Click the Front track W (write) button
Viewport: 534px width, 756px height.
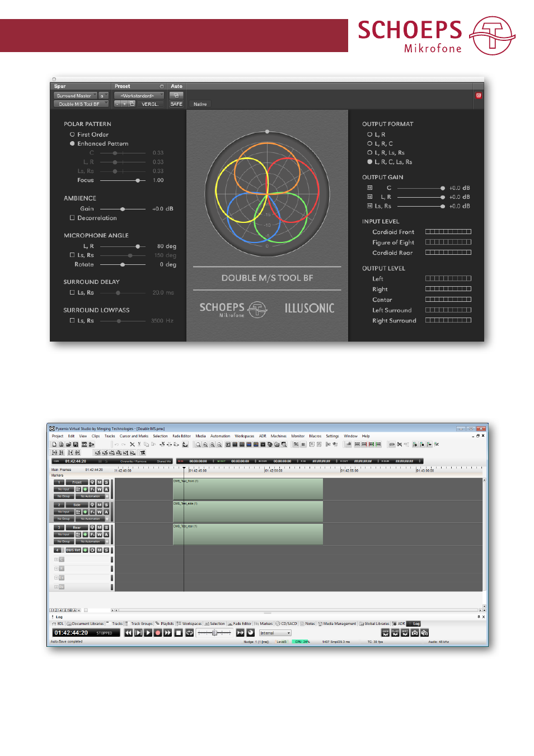tap(99, 489)
